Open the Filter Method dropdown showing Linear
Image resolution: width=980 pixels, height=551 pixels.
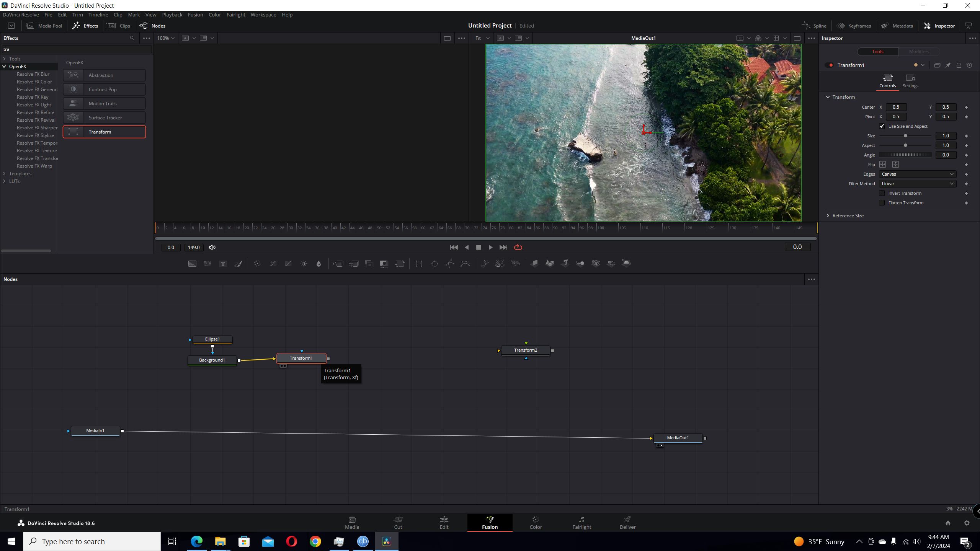(918, 184)
